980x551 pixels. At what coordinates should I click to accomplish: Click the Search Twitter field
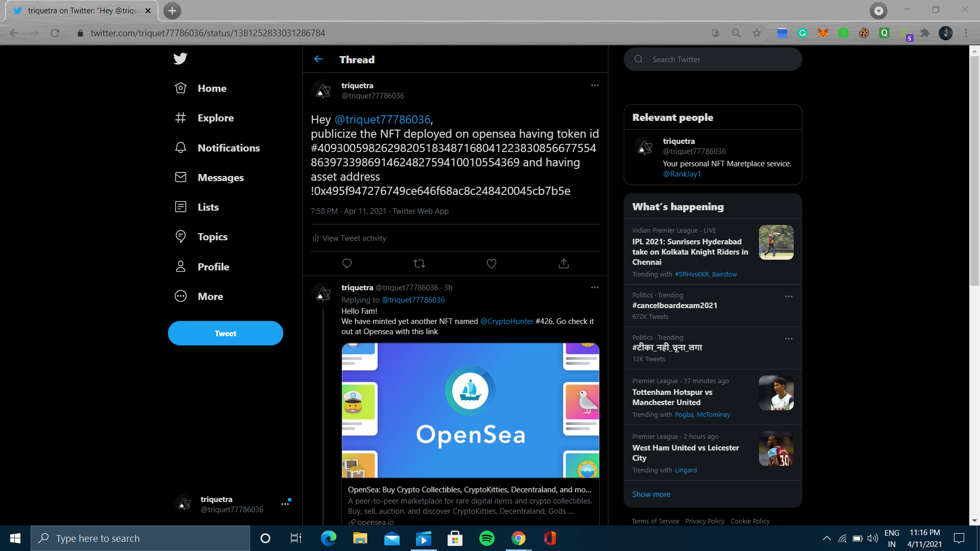coord(713,59)
